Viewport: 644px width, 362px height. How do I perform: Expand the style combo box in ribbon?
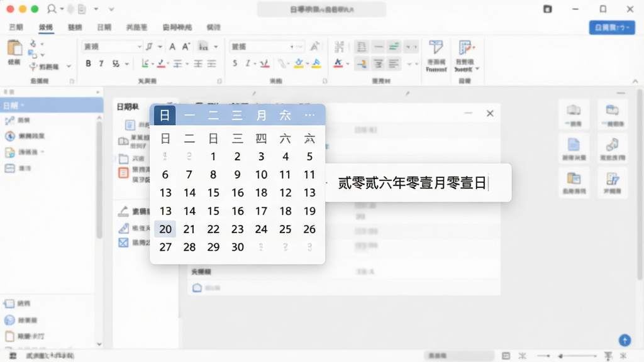(x=267, y=47)
